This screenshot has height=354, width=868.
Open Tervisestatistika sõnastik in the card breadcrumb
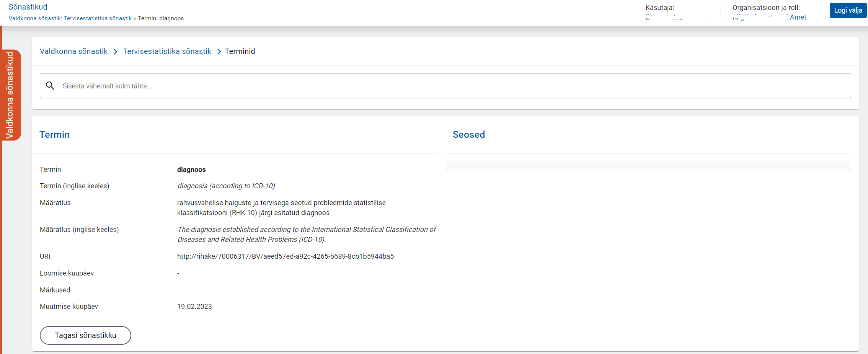(167, 51)
